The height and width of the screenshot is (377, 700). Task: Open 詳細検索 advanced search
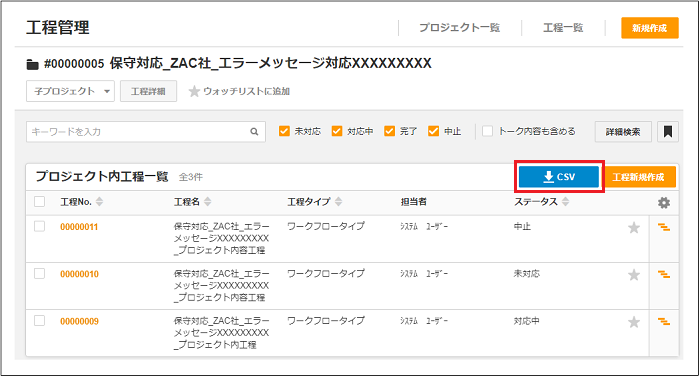tap(623, 132)
